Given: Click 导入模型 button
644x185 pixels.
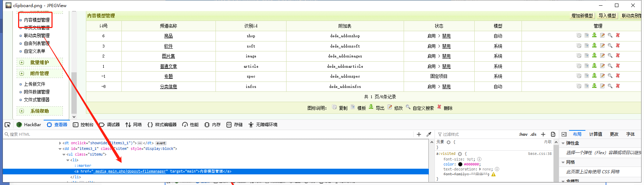Looking at the screenshot, I should coord(607,16).
